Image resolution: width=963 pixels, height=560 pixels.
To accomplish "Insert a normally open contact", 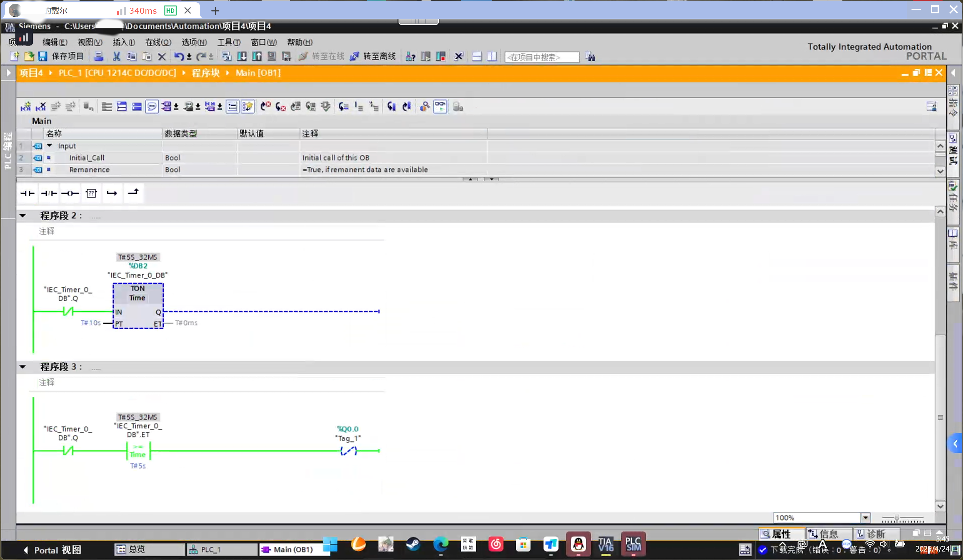I will 27,193.
